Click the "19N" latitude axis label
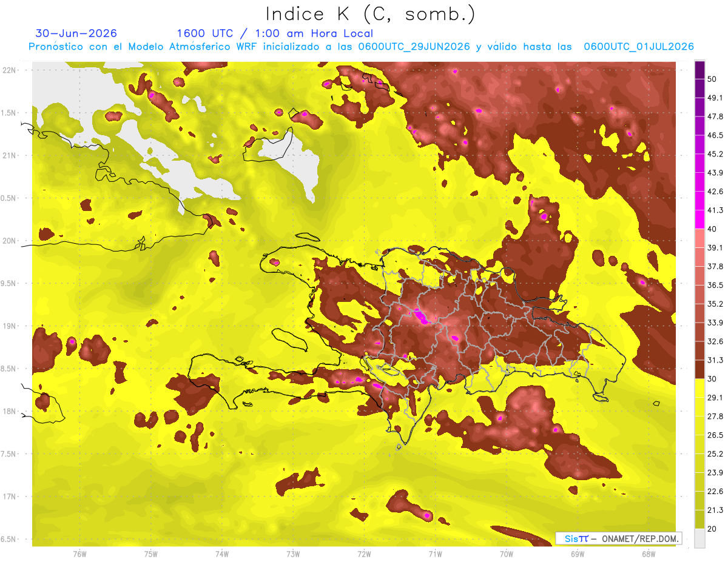The height and width of the screenshot is (562, 728). [9, 326]
